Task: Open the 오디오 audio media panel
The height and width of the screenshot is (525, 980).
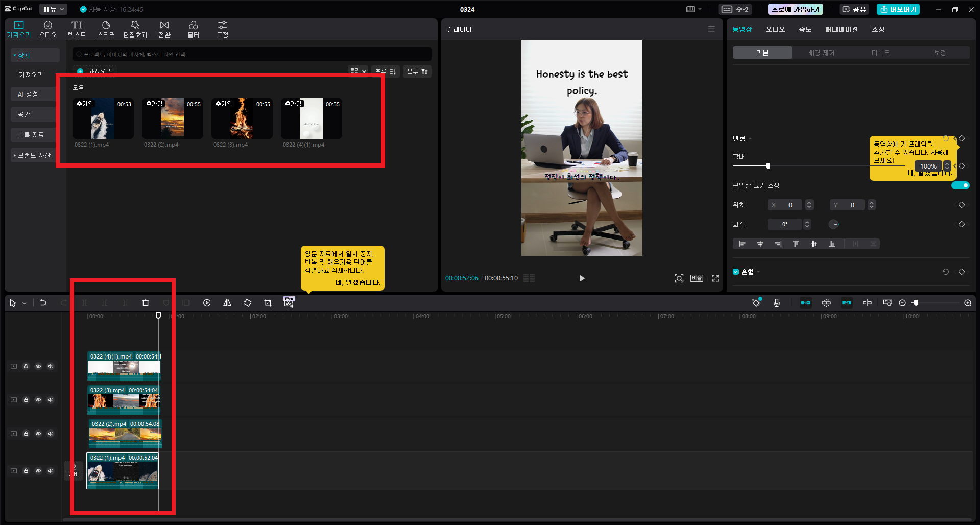Action: point(48,29)
